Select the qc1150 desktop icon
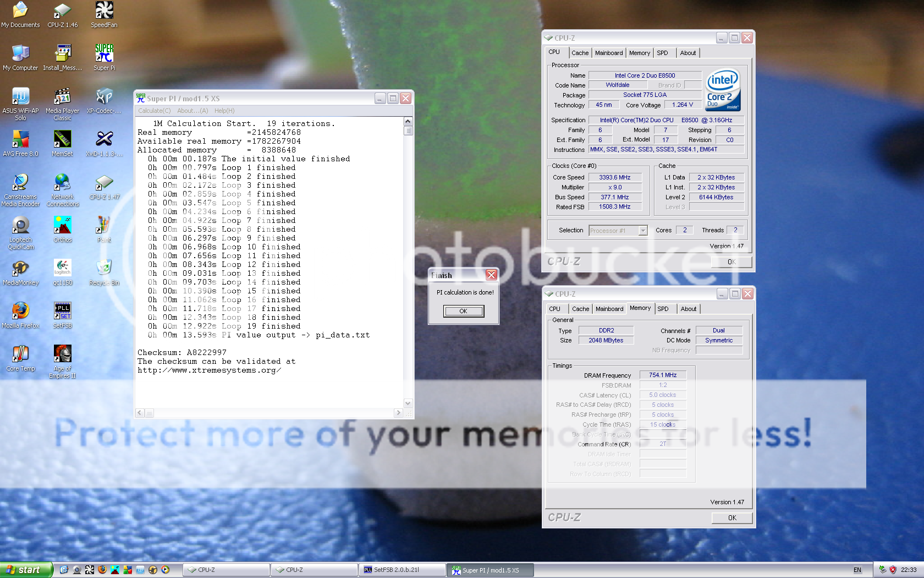The image size is (924, 578). tap(62, 272)
